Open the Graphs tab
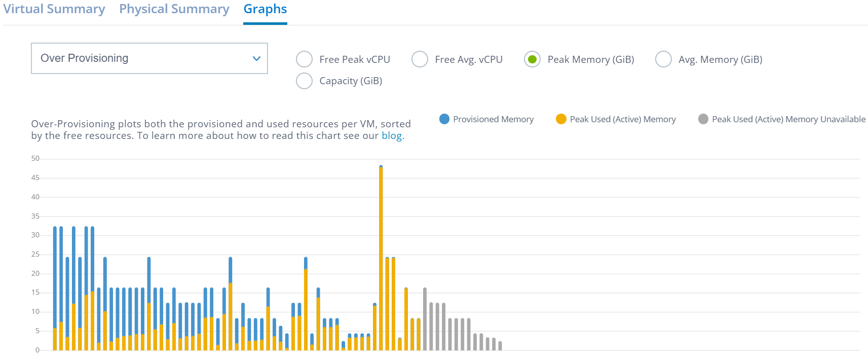Viewport: 868px width, 356px height. click(265, 9)
